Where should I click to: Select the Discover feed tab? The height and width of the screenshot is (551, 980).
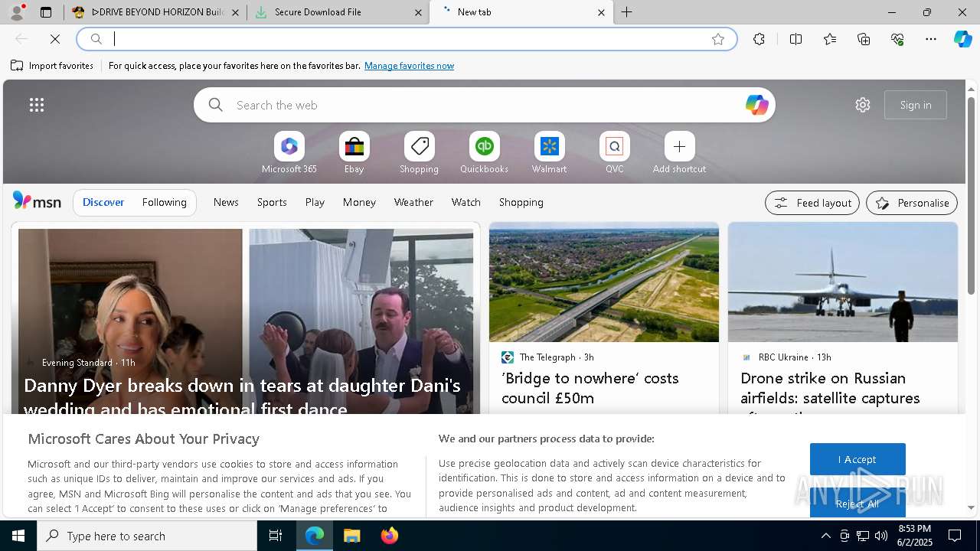[x=103, y=202]
